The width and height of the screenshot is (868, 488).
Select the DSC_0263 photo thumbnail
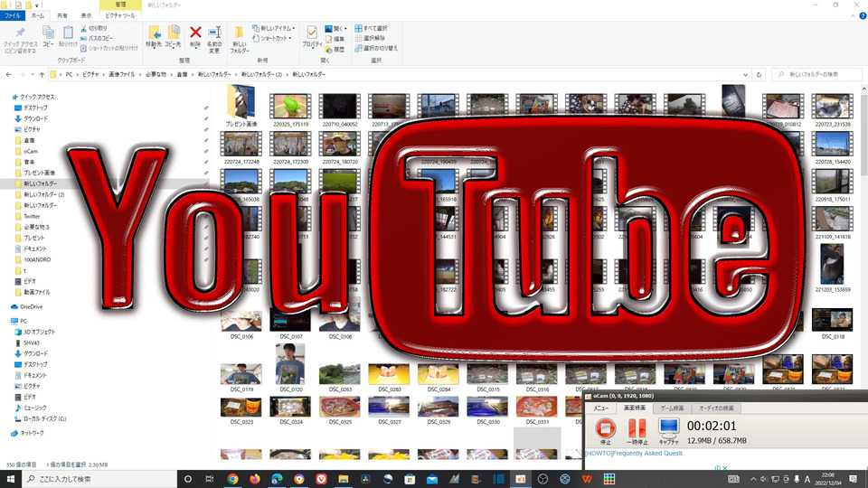coord(340,378)
